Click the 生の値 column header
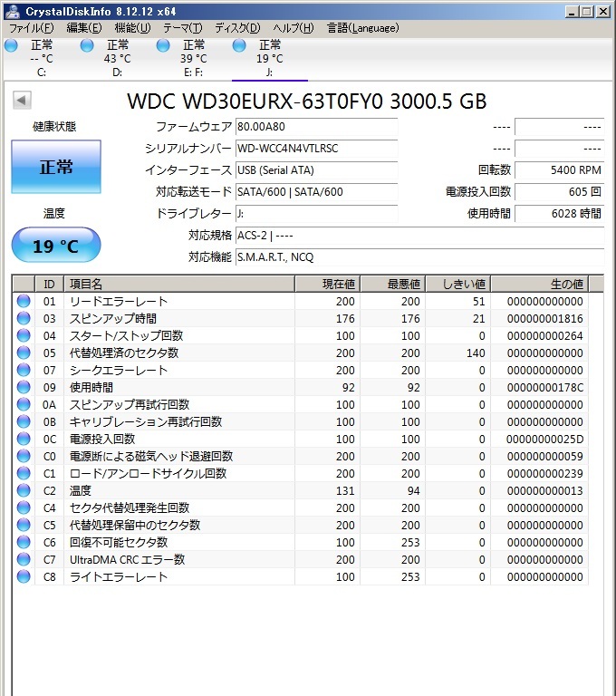 point(540,284)
